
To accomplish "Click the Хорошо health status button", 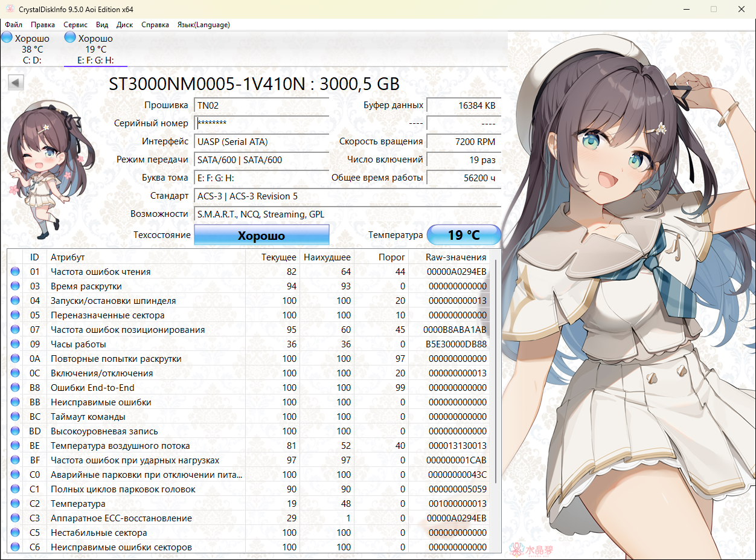I will coord(261,236).
